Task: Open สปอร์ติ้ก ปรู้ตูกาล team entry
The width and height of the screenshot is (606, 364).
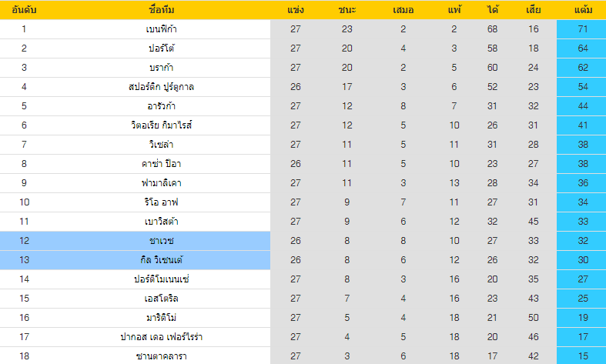Action: coord(162,87)
